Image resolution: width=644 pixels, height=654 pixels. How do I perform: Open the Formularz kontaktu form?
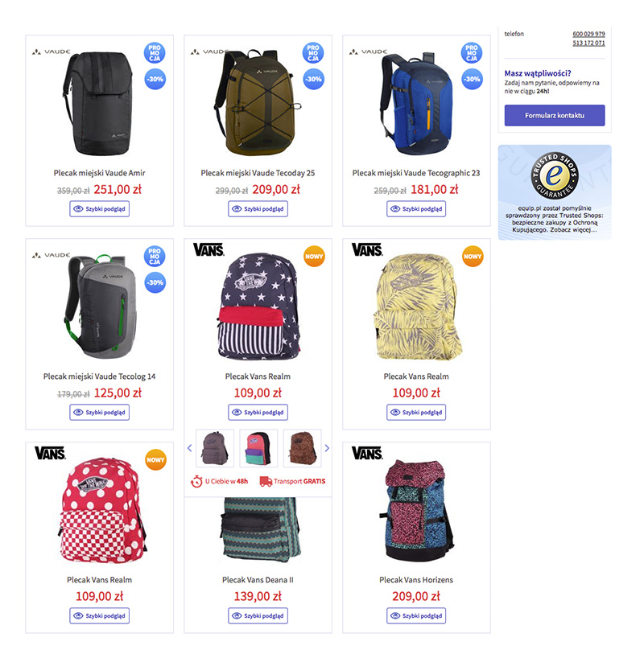click(555, 116)
